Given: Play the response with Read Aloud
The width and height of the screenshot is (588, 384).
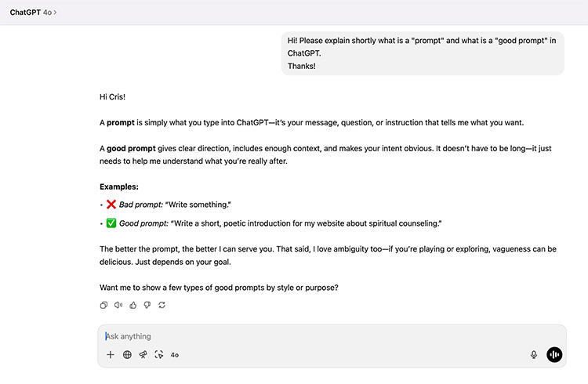Looking at the screenshot, I should coord(118,306).
